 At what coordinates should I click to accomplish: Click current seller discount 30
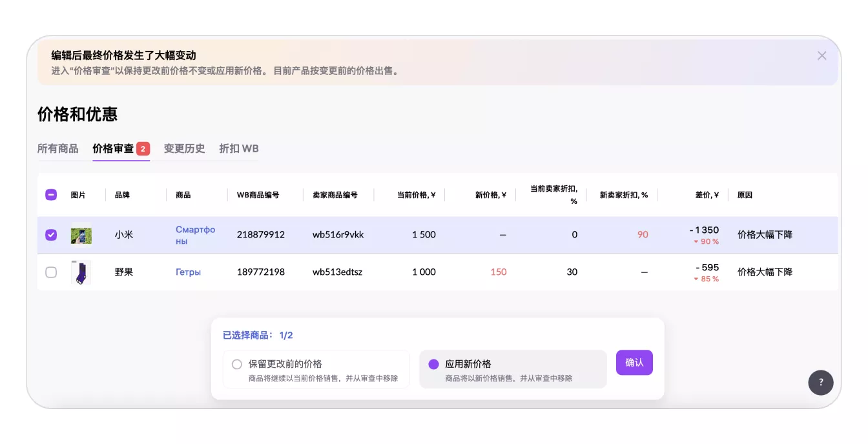(572, 272)
